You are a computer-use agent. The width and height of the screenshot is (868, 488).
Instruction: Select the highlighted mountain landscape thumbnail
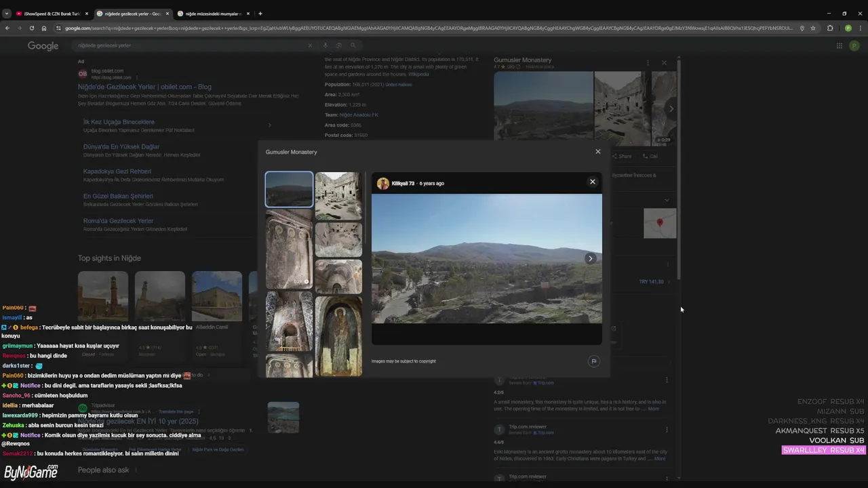coord(289,189)
